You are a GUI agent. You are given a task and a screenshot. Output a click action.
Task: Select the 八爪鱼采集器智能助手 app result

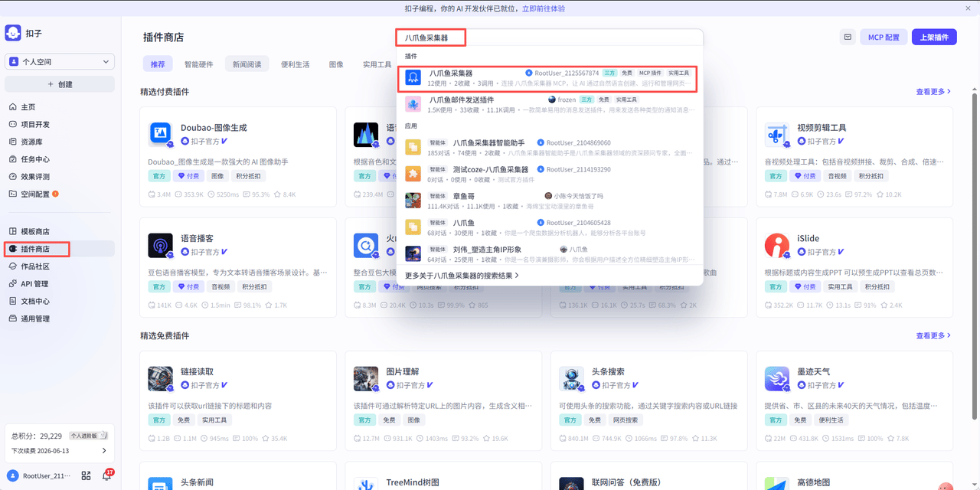550,148
